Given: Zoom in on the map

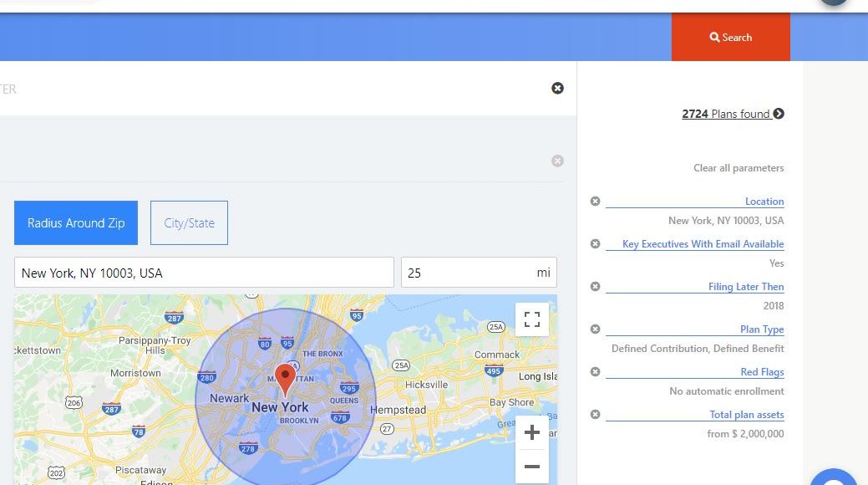Looking at the screenshot, I should pyautogui.click(x=531, y=433).
